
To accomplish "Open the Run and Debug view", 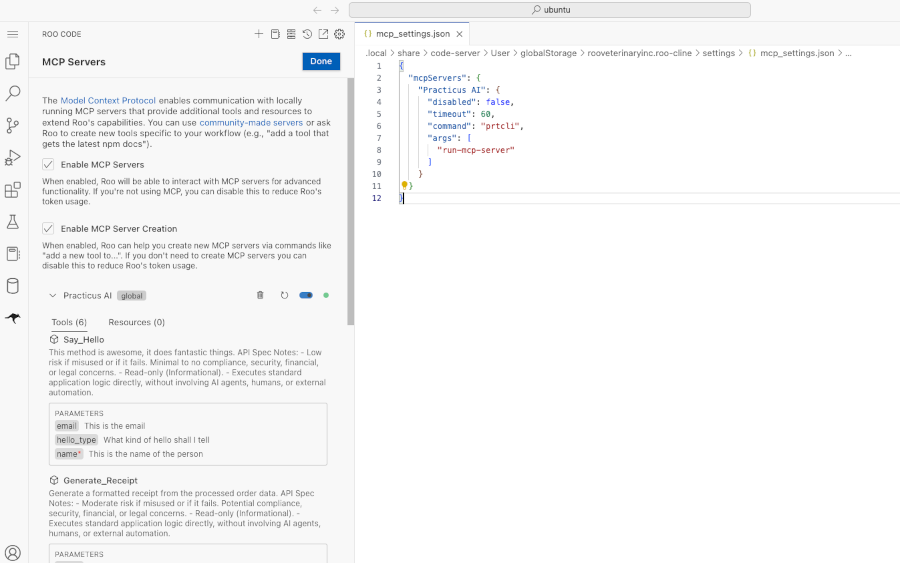I will tap(13, 157).
